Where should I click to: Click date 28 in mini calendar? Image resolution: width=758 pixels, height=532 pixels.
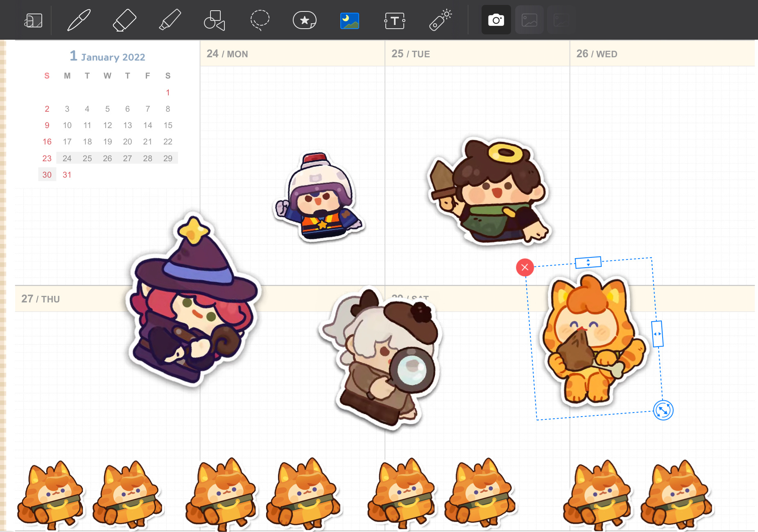pyautogui.click(x=148, y=158)
